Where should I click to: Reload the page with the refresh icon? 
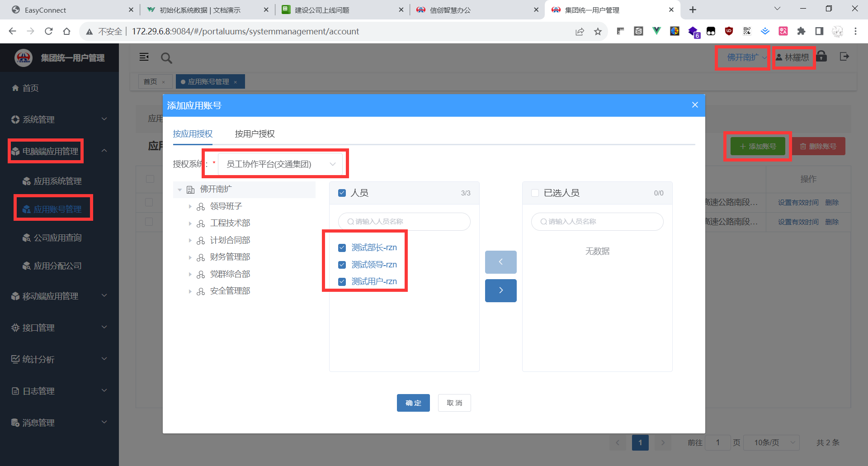click(x=49, y=31)
